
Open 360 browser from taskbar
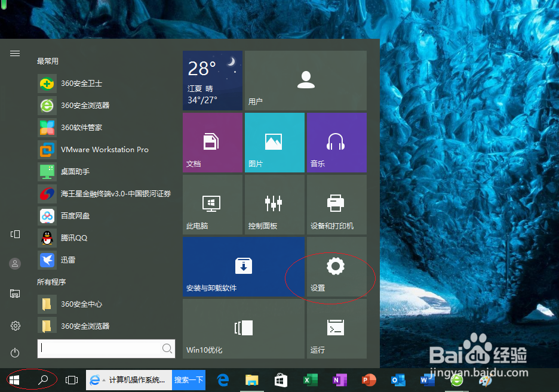tap(456, 380)
